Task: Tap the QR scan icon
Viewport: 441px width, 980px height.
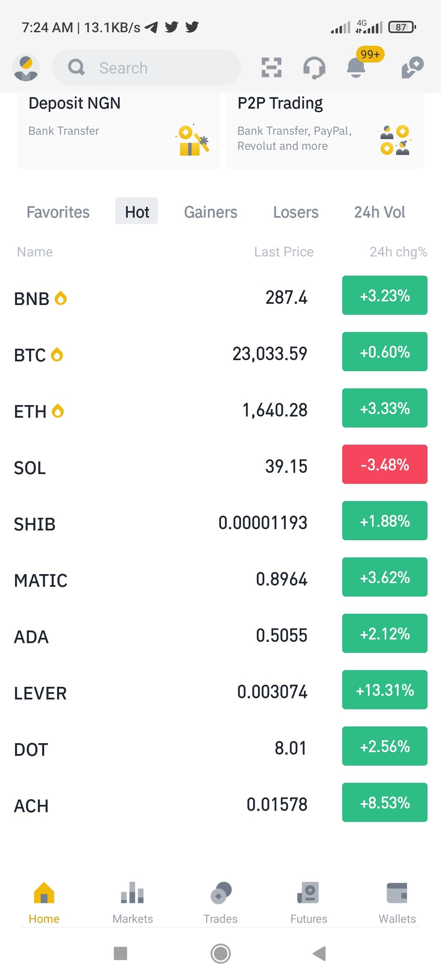Action: 272,67
